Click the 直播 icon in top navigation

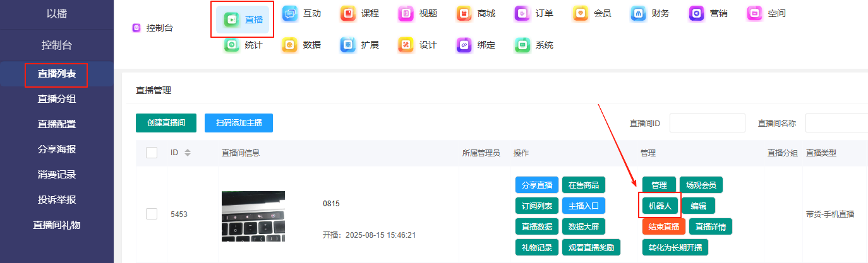pyautogui.click(x=232, y=20)
